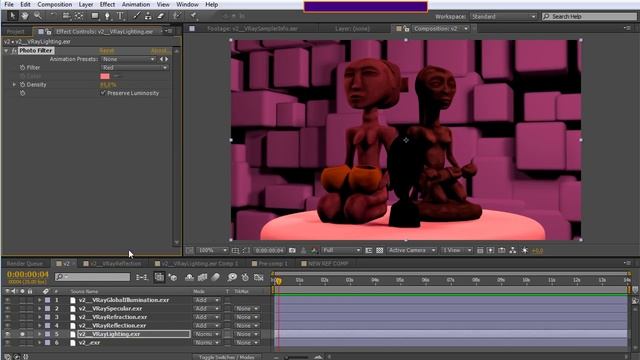Select the Zoom magnifier tool
The height and width of the screenshot is (360, 640).
pyautogui.click(x=38, y=16)
